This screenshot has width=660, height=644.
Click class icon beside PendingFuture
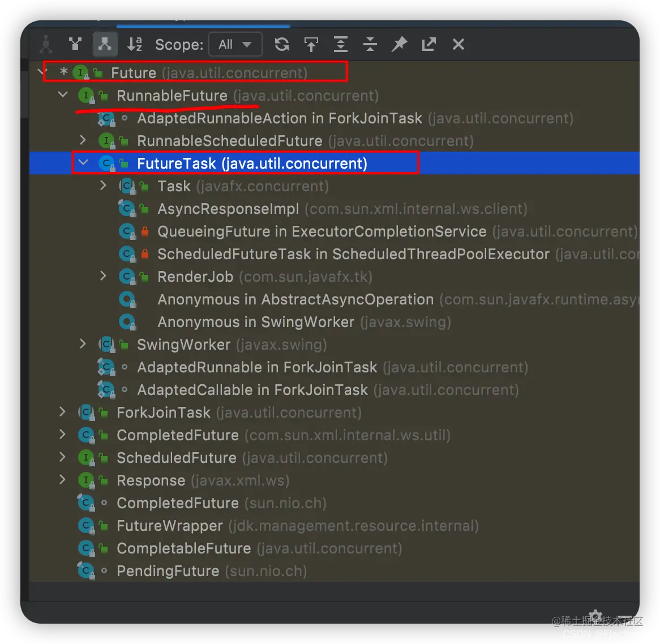86,571
